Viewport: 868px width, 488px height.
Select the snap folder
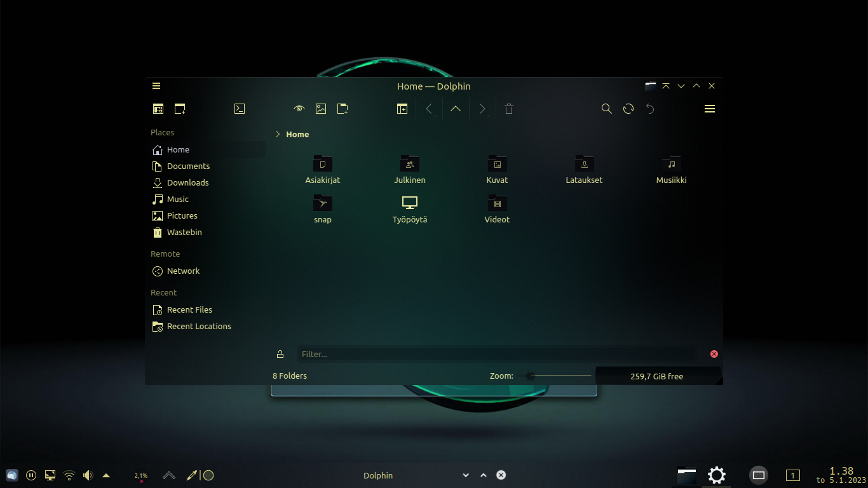point(323,209)
